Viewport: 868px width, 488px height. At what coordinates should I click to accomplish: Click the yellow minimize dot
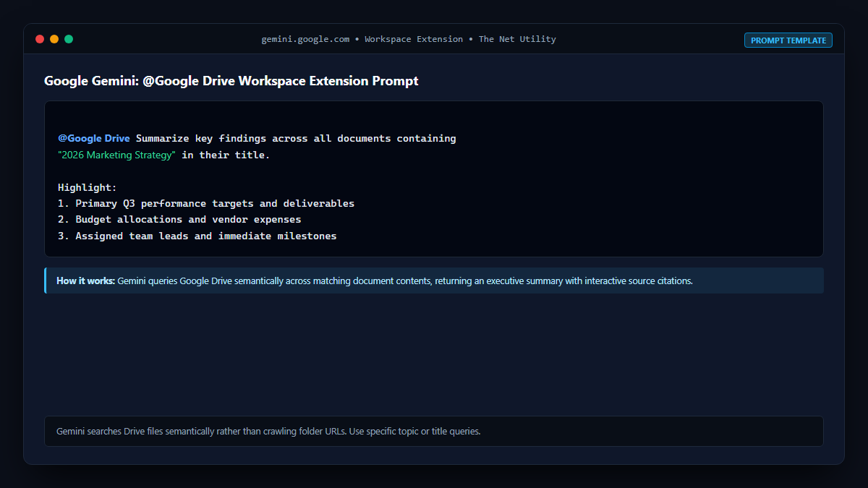54,39
